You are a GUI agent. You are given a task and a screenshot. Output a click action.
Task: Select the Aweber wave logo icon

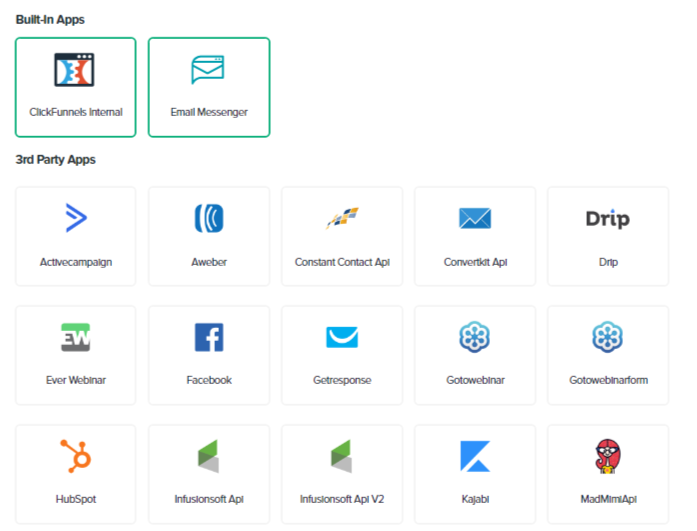pos(209,218)
